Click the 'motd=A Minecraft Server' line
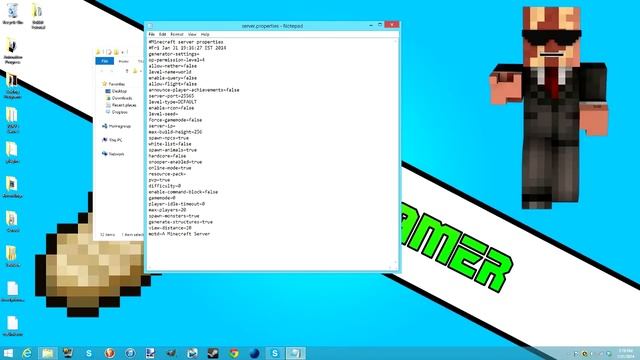 (x=179, y=234)
